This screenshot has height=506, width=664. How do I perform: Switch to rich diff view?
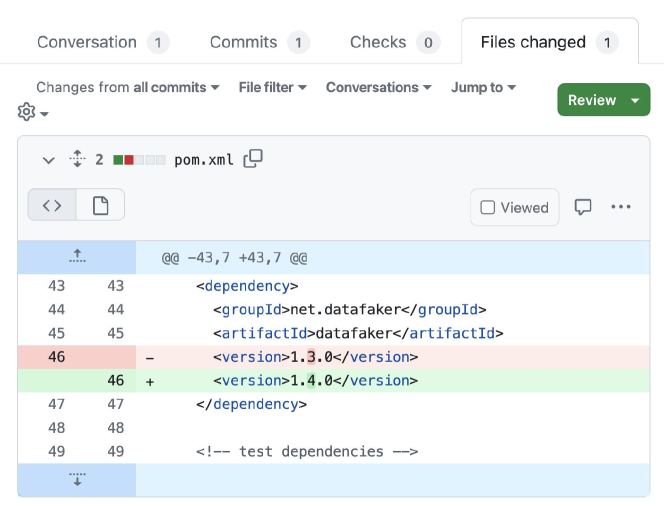[100, 205]
